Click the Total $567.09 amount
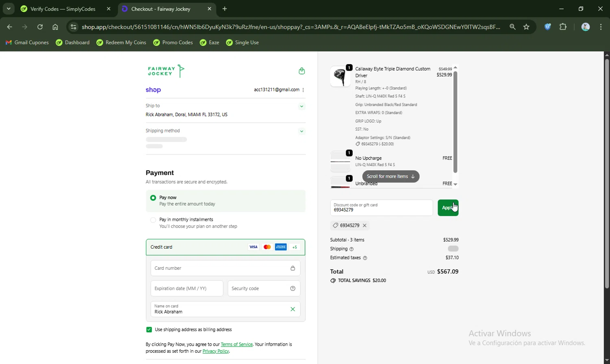610x364 pixels. [447, 272]
